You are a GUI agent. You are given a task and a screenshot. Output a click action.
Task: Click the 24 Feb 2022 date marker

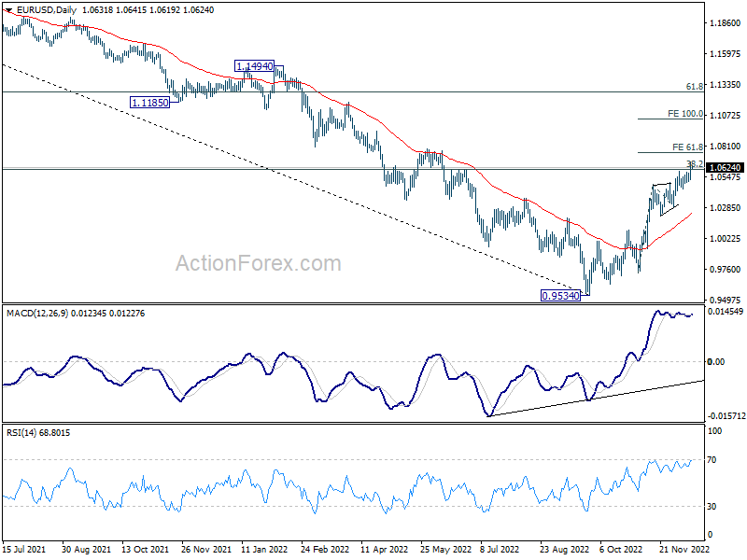pos(325,549)
